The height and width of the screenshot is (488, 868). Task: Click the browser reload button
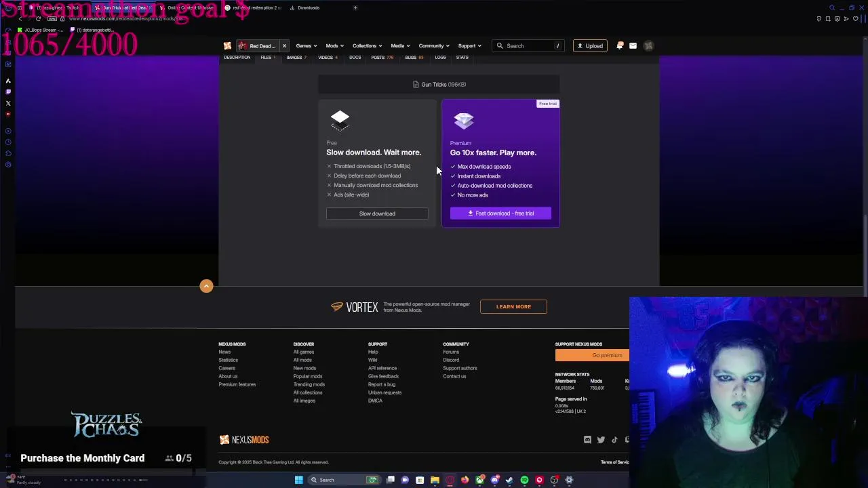pyautogui.click(x=38, y=19)
